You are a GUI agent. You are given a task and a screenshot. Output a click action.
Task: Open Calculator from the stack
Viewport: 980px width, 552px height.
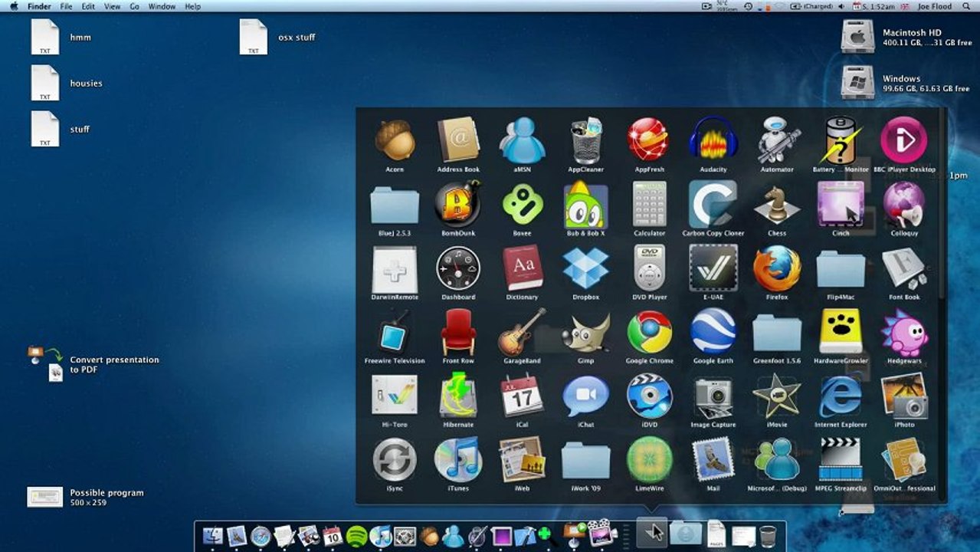tap(649, 203)
